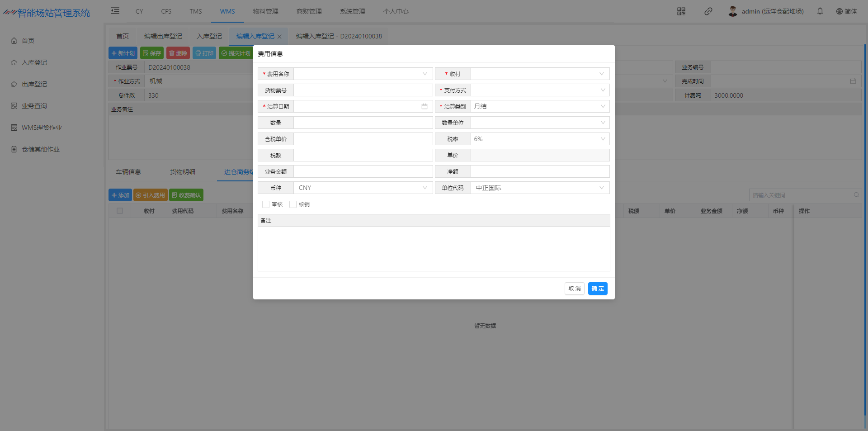Click into the 备注 remarks text area
The height and width of the screenshot is (431, 868).
point(434,248)
